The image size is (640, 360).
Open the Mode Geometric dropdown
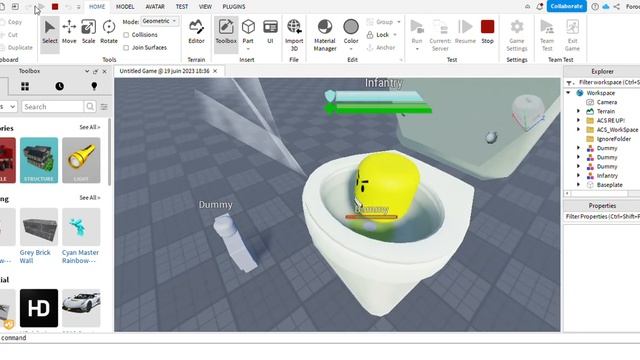159,21
